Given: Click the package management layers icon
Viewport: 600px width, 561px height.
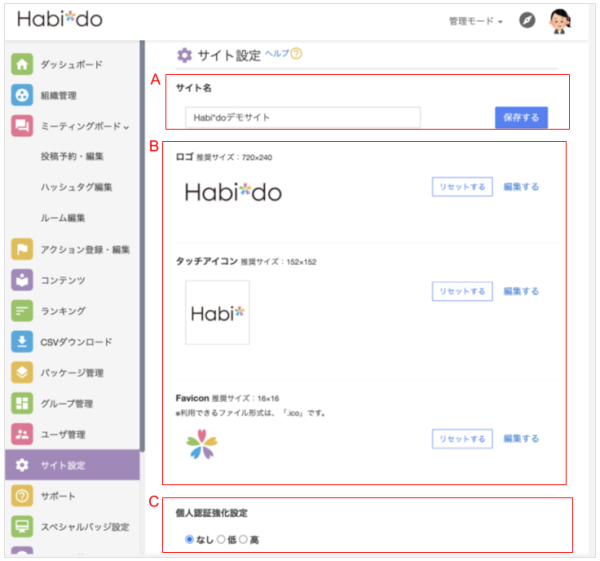Looking at the screenshot, I should pos(22,372).
